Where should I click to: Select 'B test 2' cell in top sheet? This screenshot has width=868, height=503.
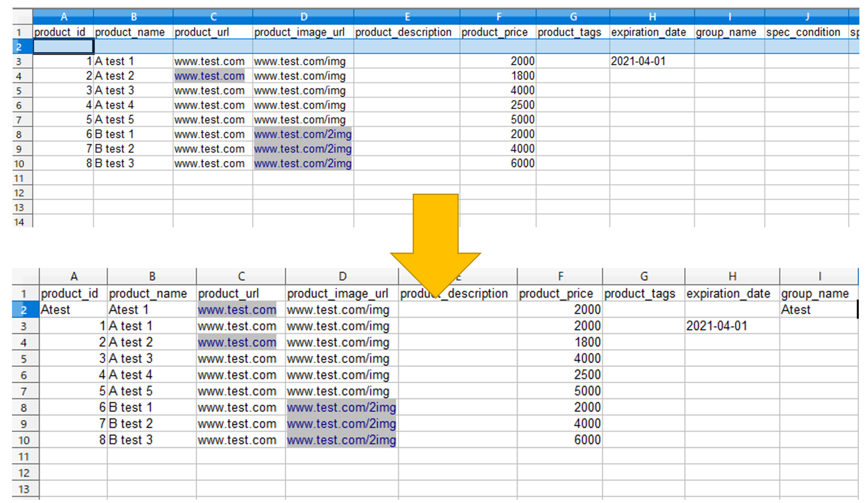coord(115,149)
